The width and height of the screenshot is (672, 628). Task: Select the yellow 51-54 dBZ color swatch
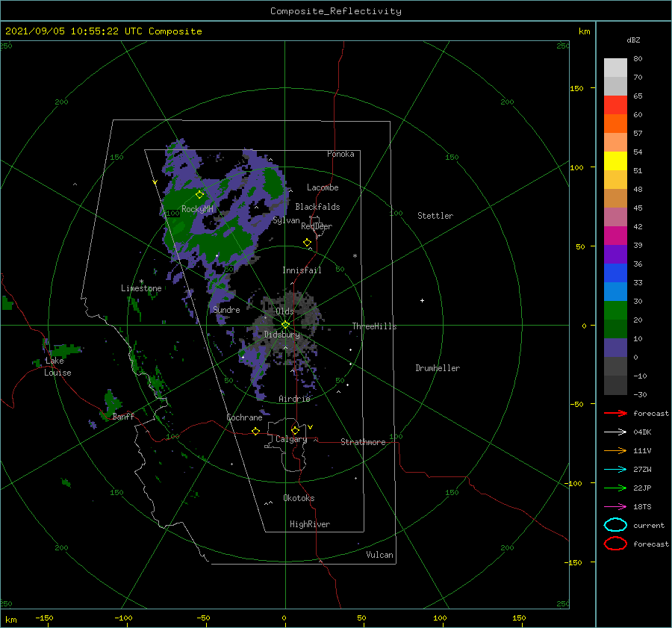[615, 161]
